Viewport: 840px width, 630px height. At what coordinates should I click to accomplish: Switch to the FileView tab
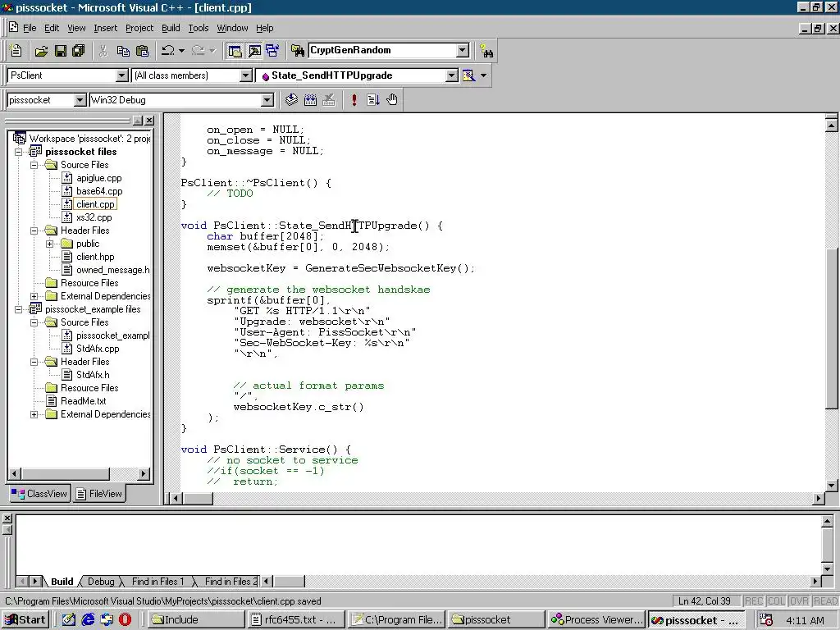pos(99,493)
